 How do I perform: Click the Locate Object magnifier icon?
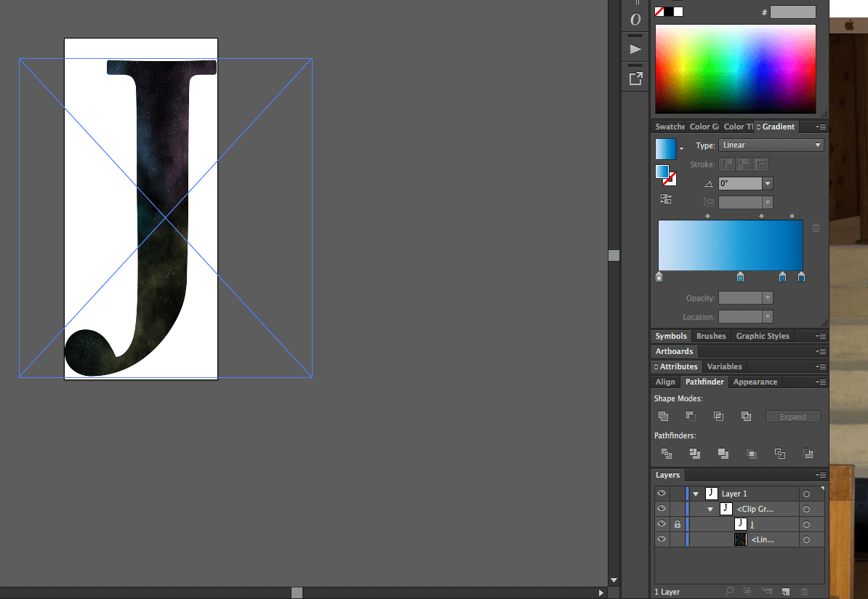[730, 590]
